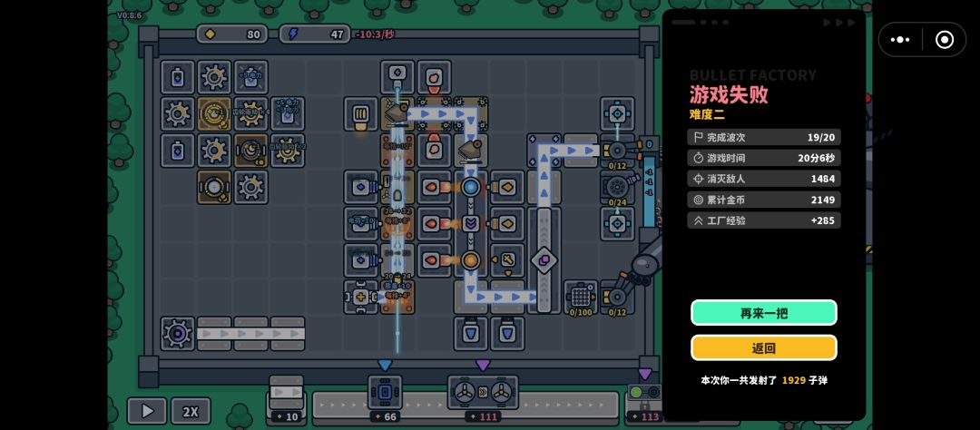Screen dimensions: 980x430
Task: Select the conveyor belt shop item costing 10
Action: click(286, 398)
